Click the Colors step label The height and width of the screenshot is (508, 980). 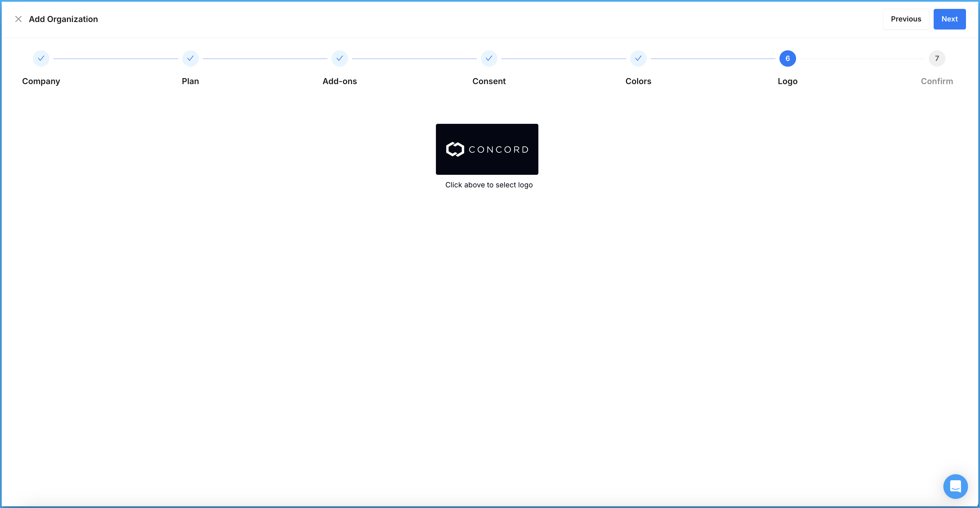(x=638, y=82)
